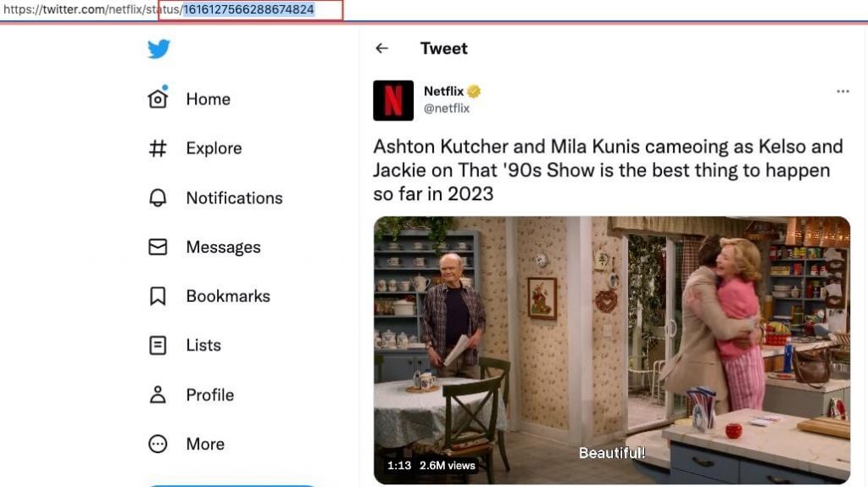Open the More sidebar menu
The image size is (868, 487).
point(205,444)
